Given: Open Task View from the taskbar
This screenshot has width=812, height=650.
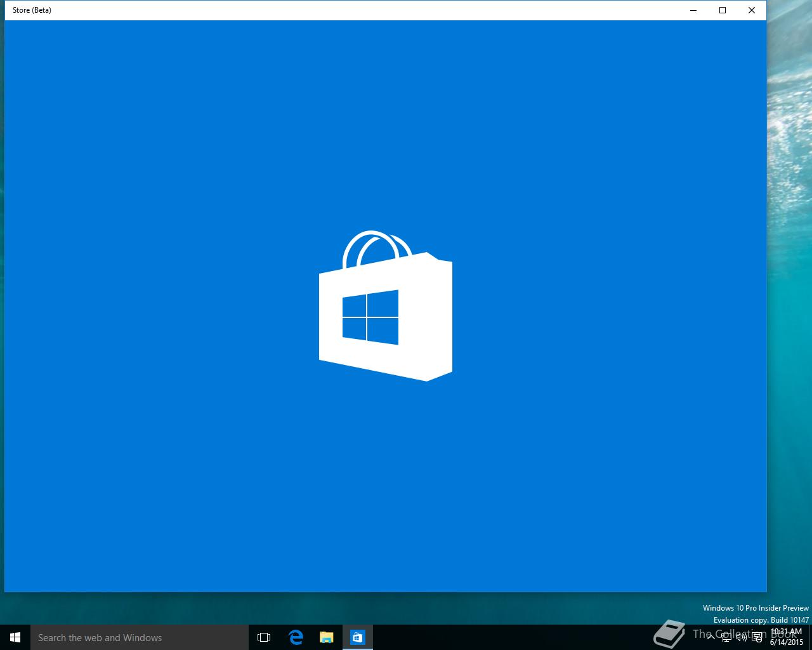Looking at the screenshot, I should (264, 637).
